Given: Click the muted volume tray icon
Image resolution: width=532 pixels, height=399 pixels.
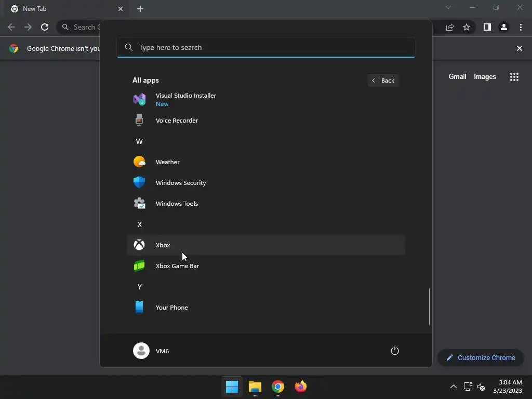Looking at the screenshot, I should tap(481, 387).
